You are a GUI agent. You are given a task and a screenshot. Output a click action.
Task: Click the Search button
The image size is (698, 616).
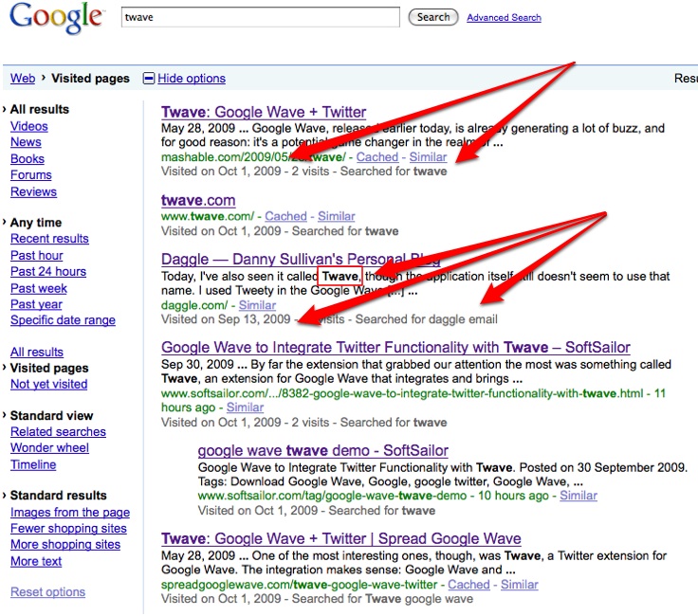click(x=433, y=17)
